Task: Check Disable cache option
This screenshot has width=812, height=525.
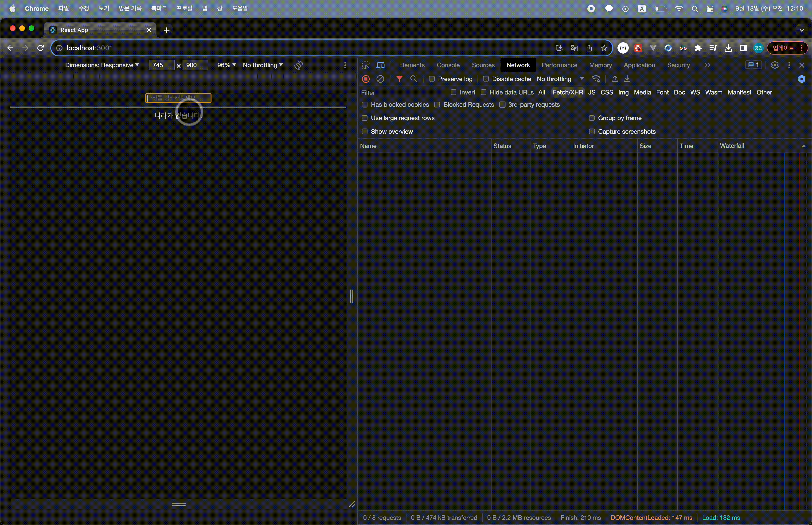Action: [x=486, y=79]
